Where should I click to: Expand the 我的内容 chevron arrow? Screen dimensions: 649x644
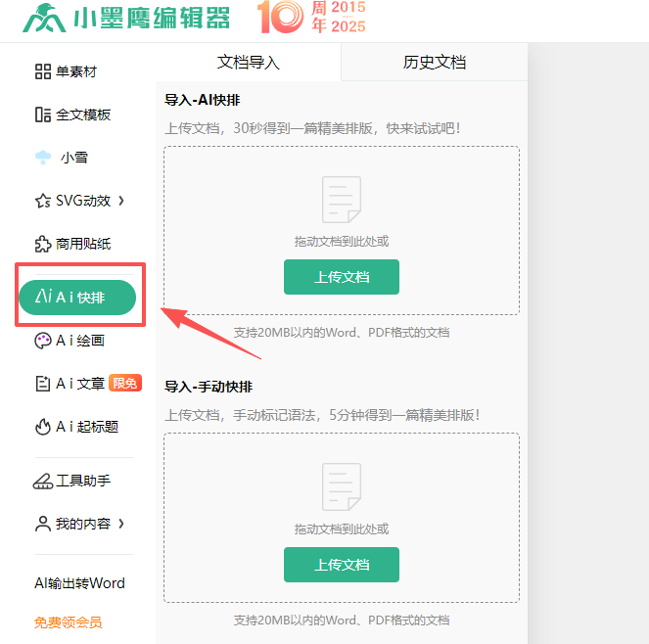pos(121,524)
